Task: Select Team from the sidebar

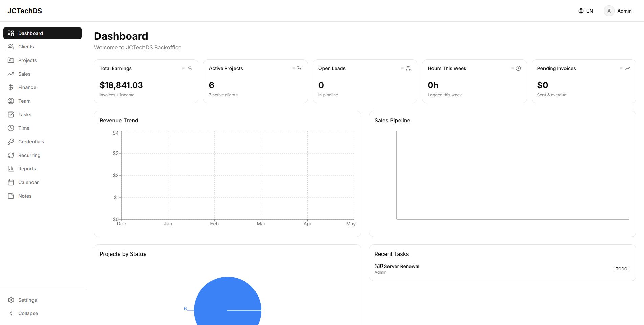Action: click(x=42, y=101)
